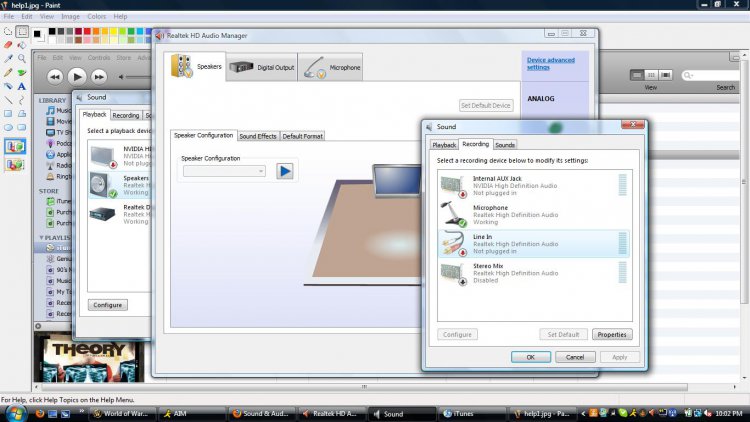Click OK in the Sound dialog
The image size is (750, 422).
[530, 357]
